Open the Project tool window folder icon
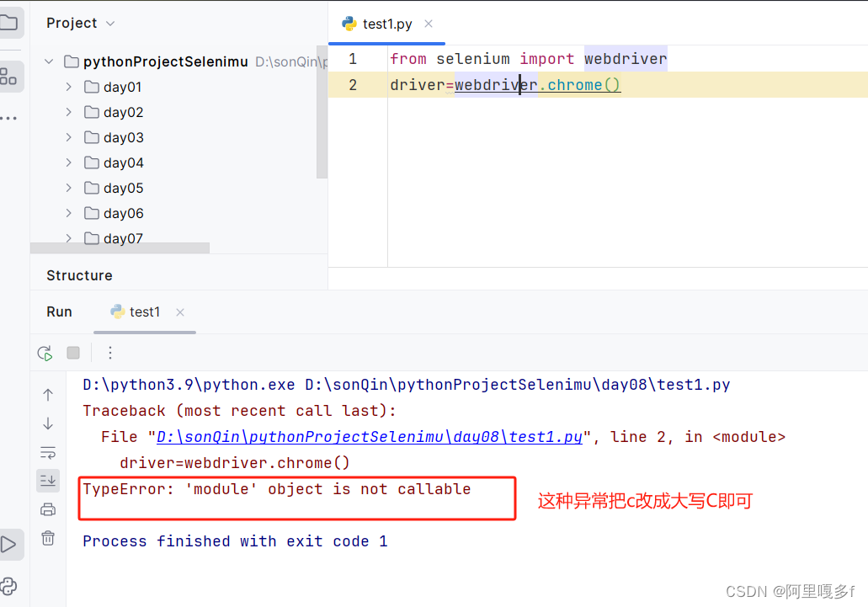The image size is (868, 607). 8,23
